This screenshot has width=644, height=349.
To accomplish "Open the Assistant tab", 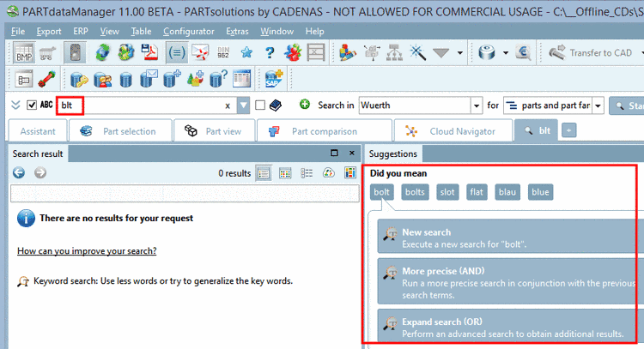I will pos(38,131).
